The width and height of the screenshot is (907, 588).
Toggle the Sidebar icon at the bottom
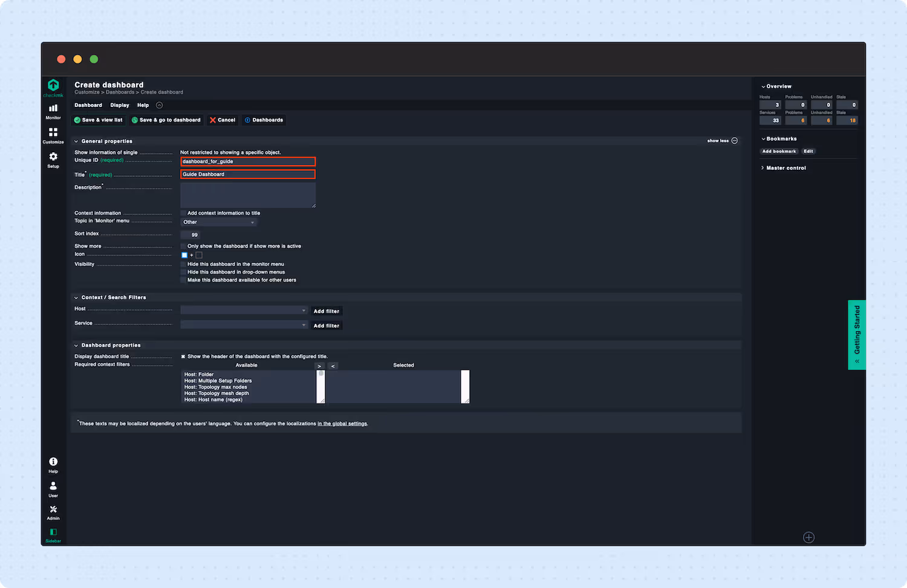(53, 533)
